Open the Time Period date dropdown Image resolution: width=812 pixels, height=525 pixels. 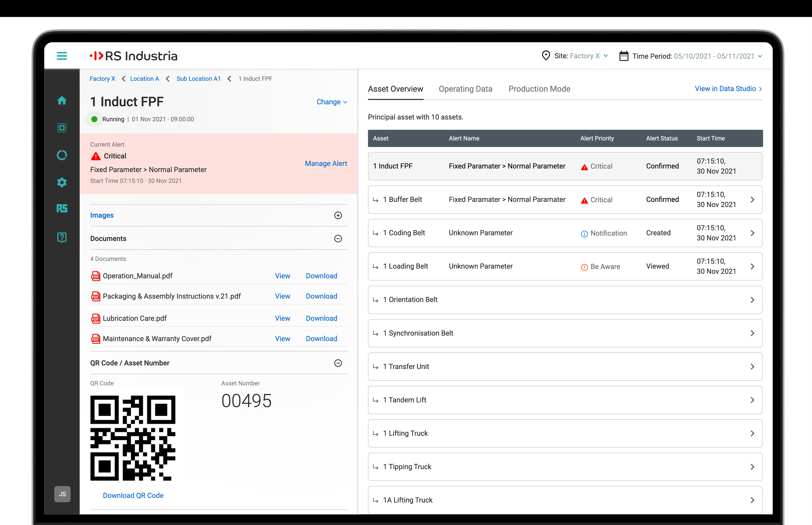pyautogui.click(x=697, y=56)
